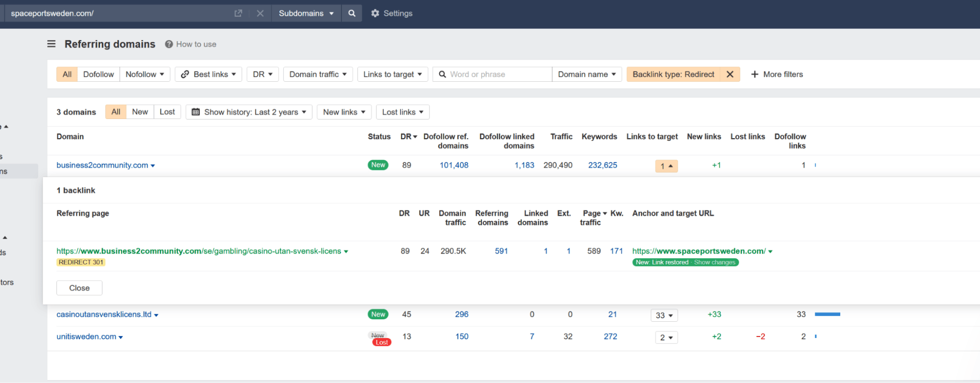980x383 pixels.
Task: Sort by Keywords column header
Action: click(x=599, y=137)
